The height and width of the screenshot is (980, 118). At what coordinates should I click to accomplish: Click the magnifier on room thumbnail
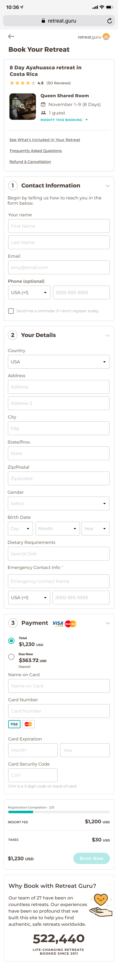click(x=22, y=107)
